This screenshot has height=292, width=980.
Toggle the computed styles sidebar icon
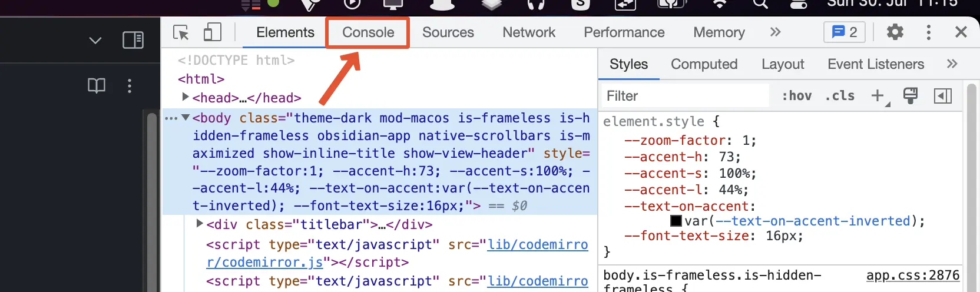point(943,96)
